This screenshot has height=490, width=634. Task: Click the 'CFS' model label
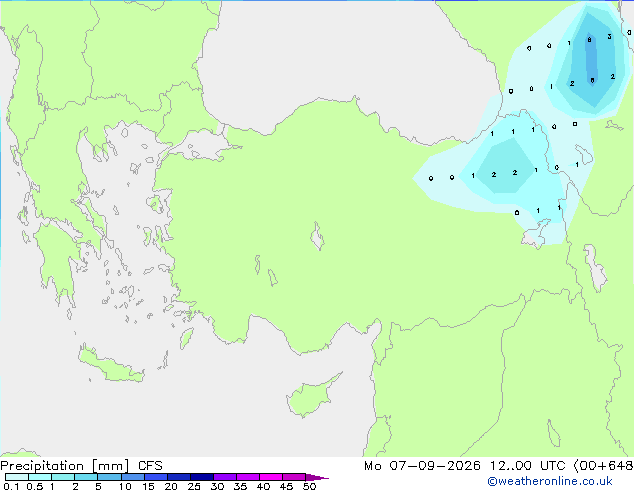(x=150, y=466)
